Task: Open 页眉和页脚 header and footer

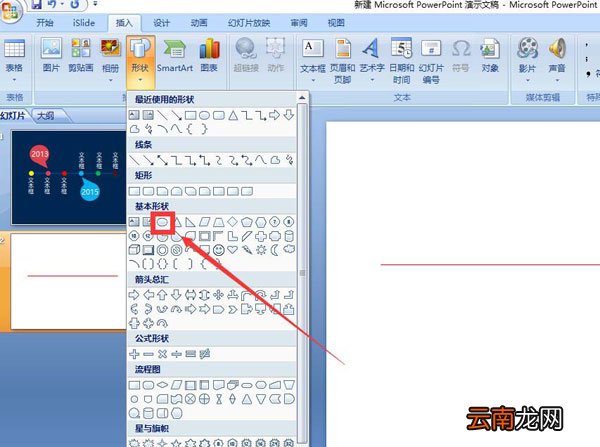Action: pos(342,60)
